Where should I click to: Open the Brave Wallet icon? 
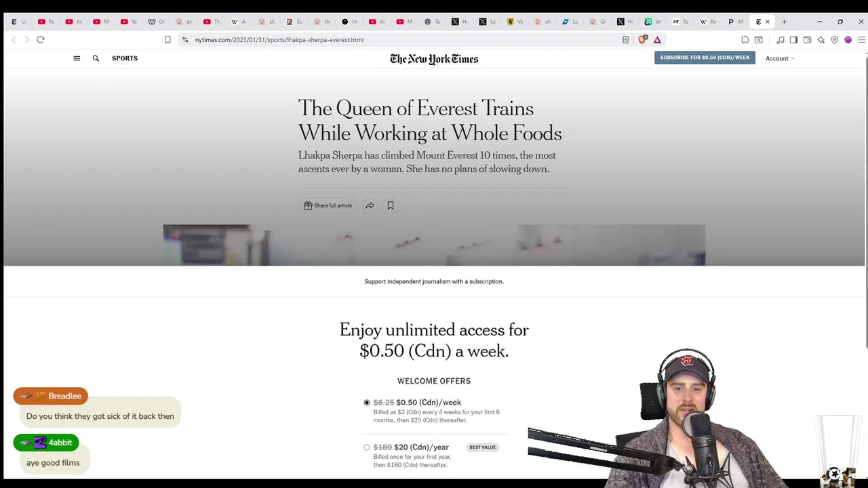[807, 40]
